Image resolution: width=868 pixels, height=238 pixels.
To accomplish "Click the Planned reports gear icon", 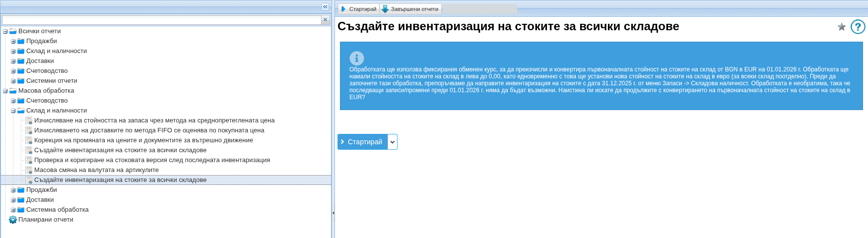I will click(x=13, y=220).
